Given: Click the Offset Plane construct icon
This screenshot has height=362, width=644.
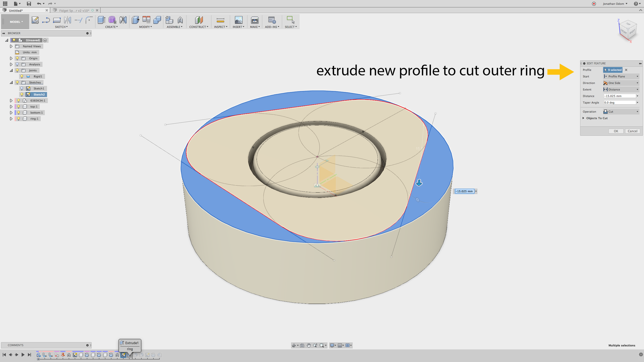Looking at the screenshot, I should tap(199, 20).
